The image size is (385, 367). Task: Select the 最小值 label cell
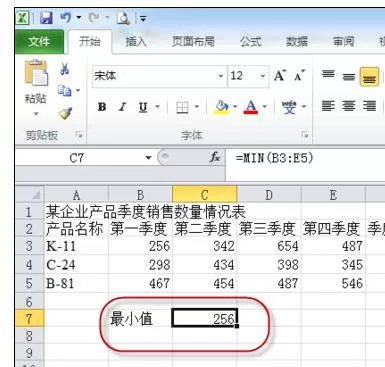(x=140, y=318)
